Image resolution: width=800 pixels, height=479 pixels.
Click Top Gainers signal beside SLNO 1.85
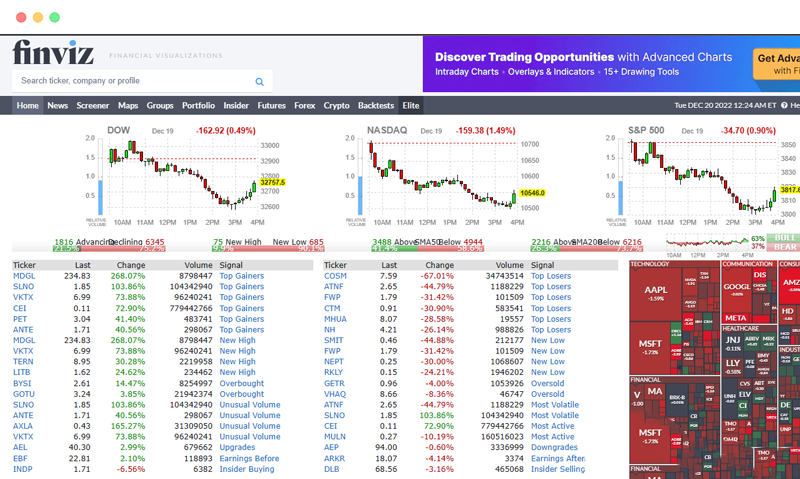click(x=242, y=287)
